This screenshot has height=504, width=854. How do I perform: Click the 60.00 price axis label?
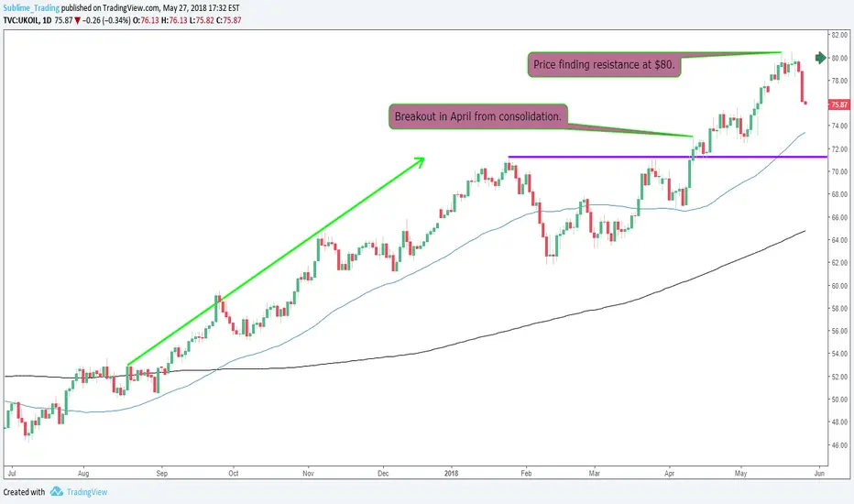pyautogui.click(x=839, y=286)
